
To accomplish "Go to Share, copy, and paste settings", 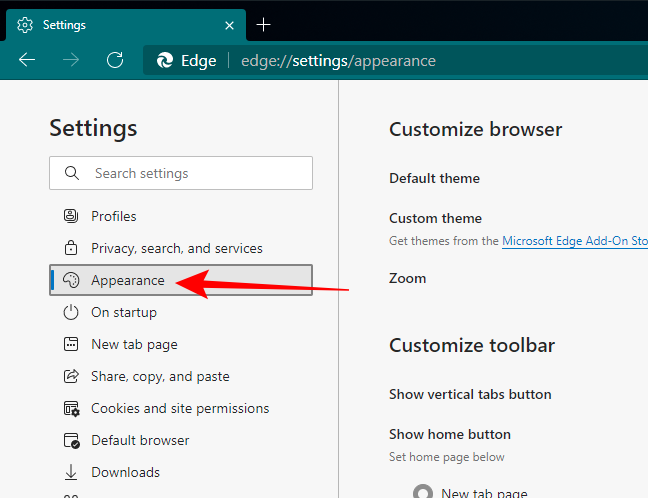I will point(160,376).
